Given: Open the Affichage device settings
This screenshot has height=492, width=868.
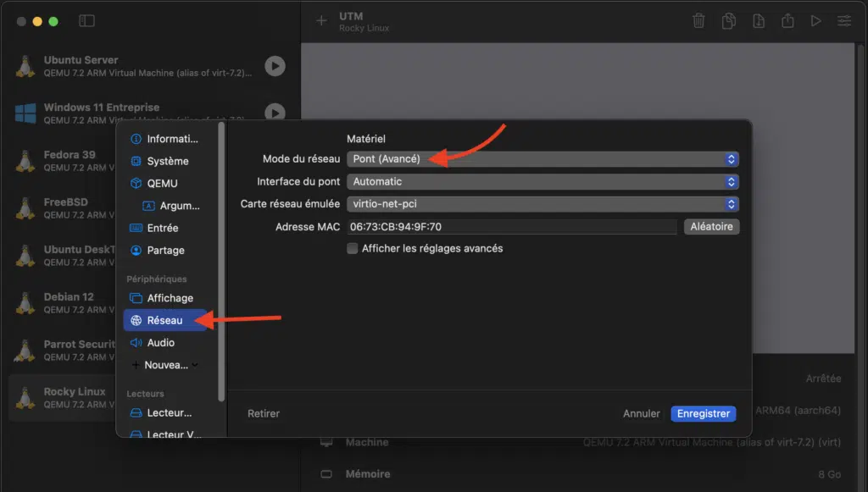Looking at the screenshot, I should tap(165, 298).
